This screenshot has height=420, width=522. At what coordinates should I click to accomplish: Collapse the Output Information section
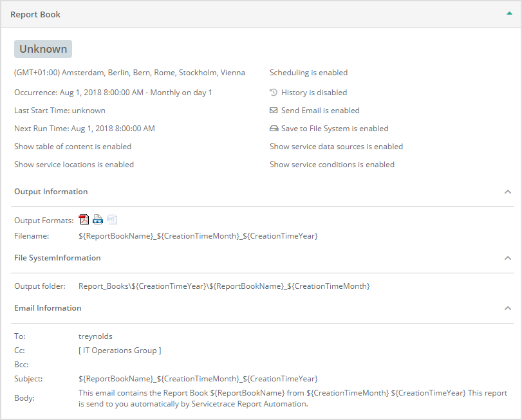click(x=508, y=192)
